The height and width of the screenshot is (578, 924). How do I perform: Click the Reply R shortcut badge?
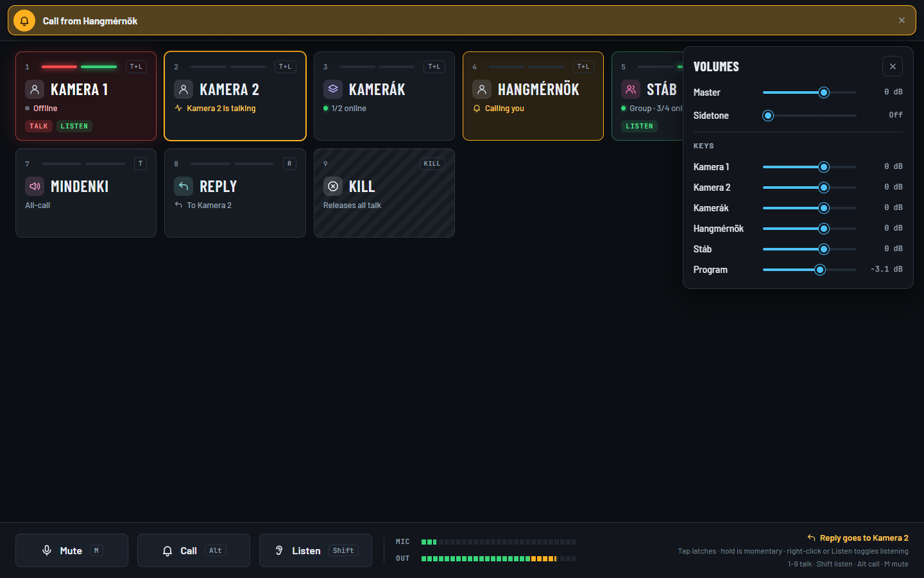point(289,164)
